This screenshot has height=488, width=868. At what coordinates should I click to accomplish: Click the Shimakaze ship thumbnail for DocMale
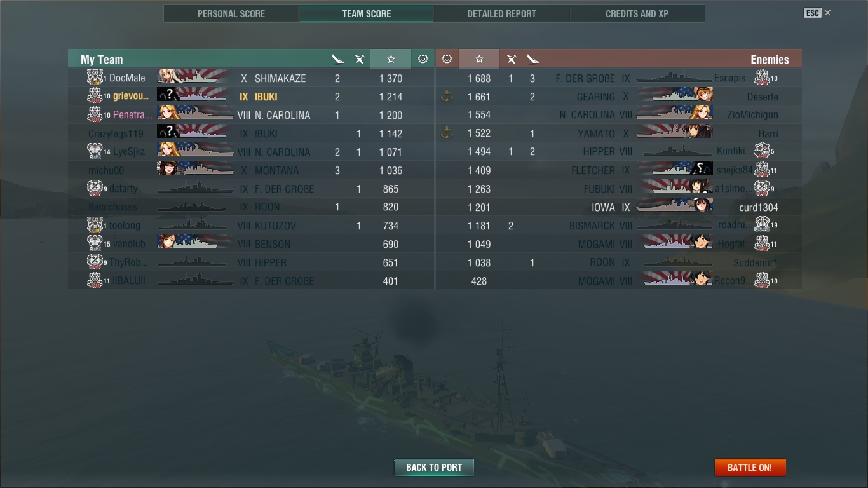click(x=194, y=78)
